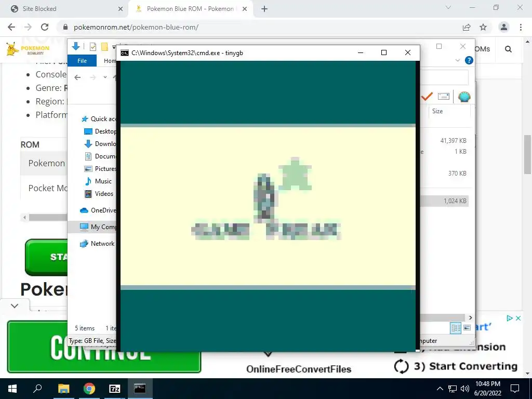The height and width of the screenshot is (399, 532).
Task: Open Chrome three-dot menu
Action: point(521,27)
